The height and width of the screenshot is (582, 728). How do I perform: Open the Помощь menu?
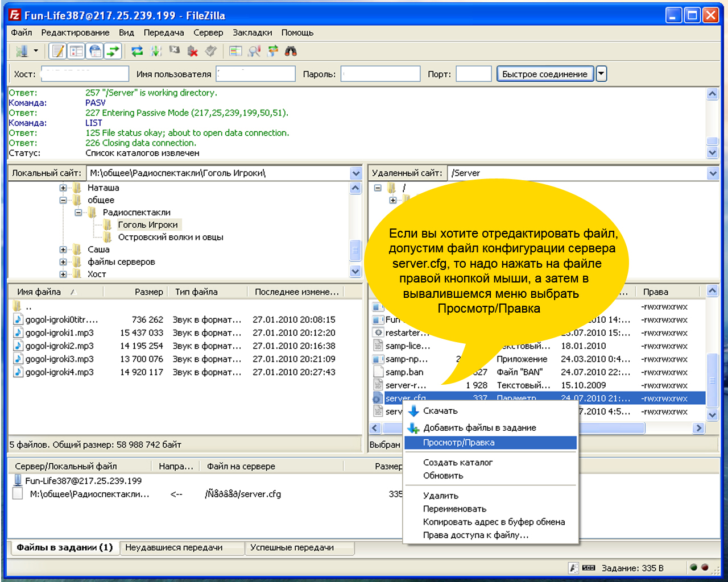coord(297,32)
